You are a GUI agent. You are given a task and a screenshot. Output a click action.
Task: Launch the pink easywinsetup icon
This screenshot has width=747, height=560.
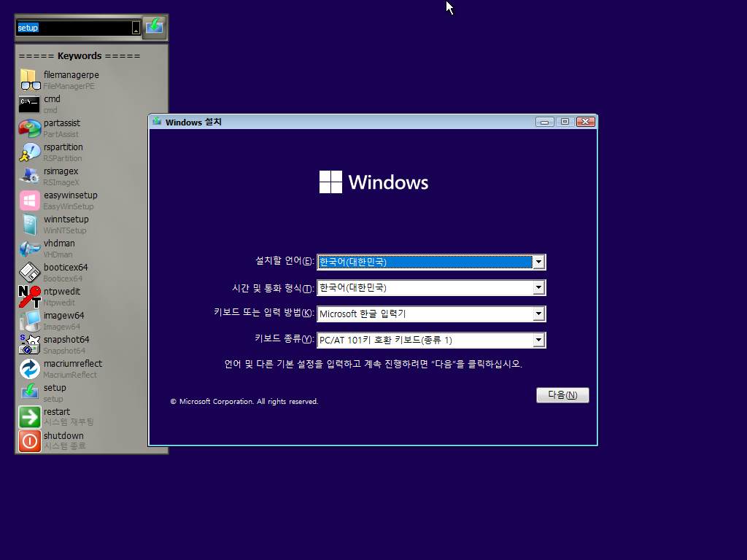coord(29,201)
